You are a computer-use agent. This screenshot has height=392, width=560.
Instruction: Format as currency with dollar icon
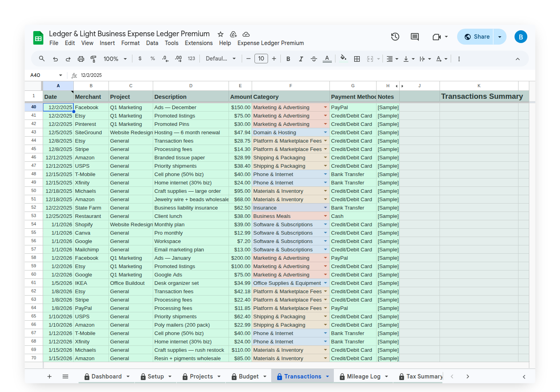(x=140, y=59)
